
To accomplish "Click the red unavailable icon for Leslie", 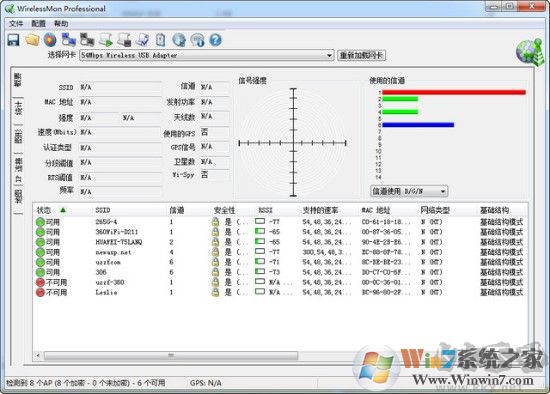I will point(40,292).
